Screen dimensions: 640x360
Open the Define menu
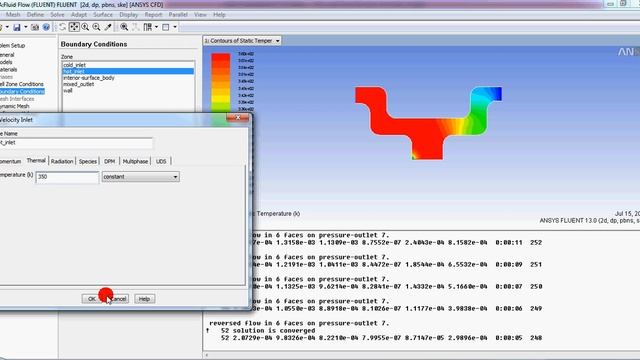[35, 15]
